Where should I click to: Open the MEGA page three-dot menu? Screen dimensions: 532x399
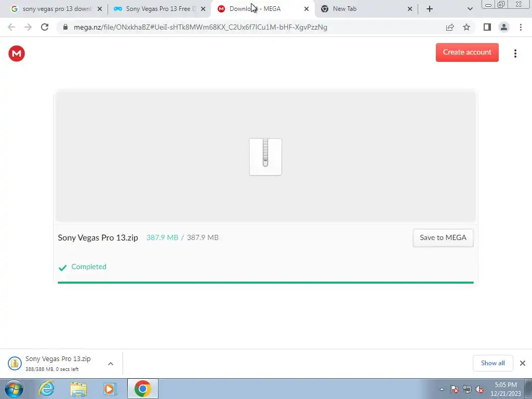(515, 54)
